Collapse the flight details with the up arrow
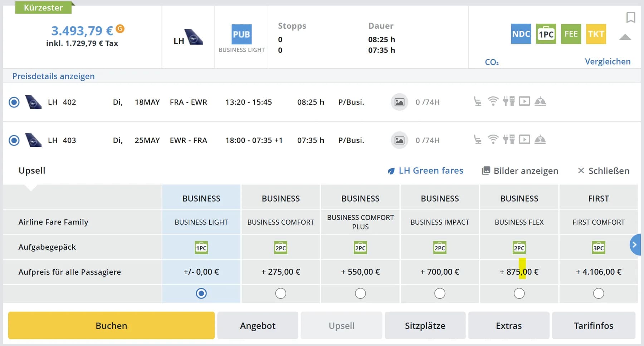The image size is (644, 346). 625,37
